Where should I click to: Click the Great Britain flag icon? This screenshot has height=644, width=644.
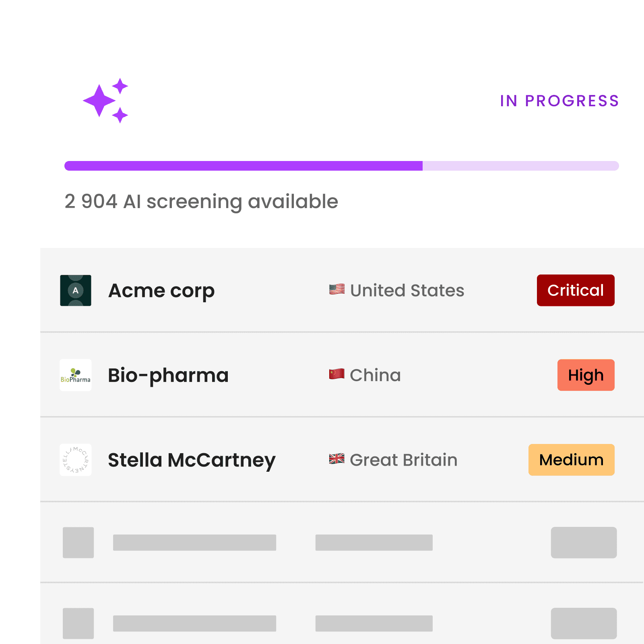pos(337,459)
